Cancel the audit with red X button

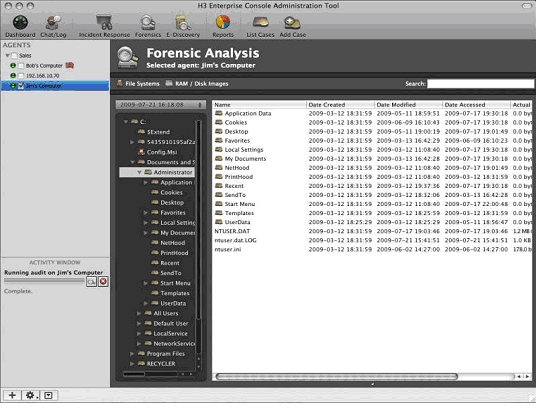tap(103, 282)
